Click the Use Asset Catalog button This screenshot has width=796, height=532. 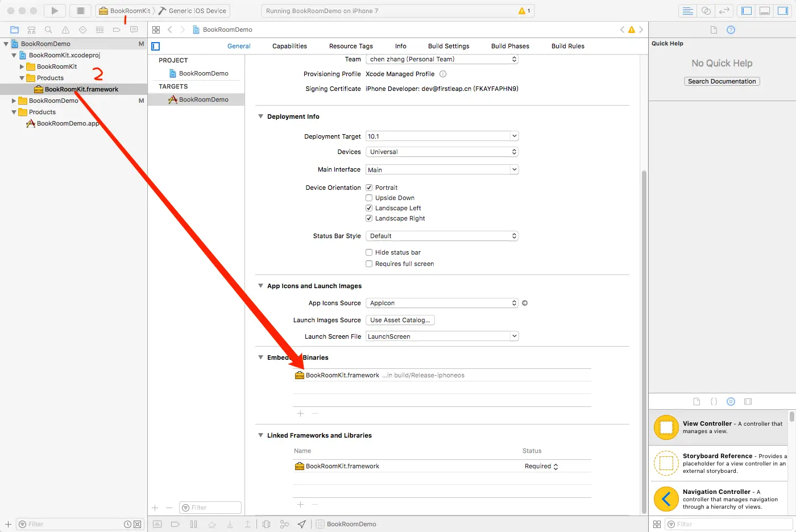coord(400,320)
